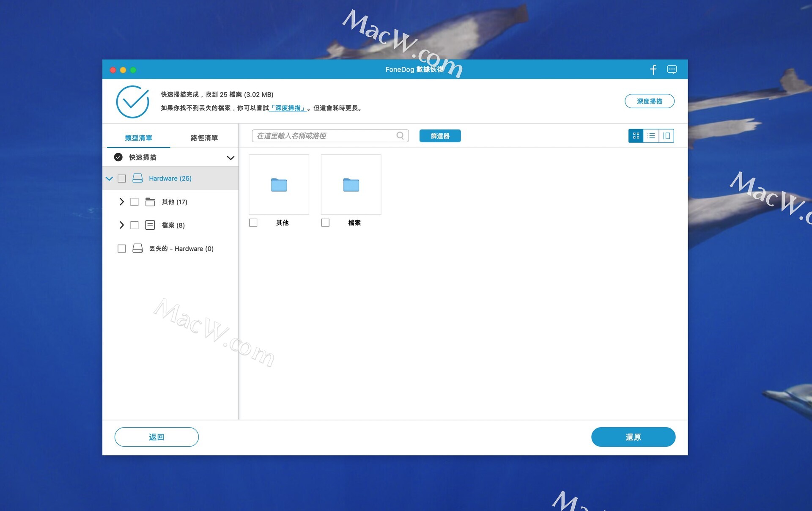This screenshot has height=511, width=812.
Task: Tick the 其他 (17) sidebar checkbox
Action: [x=134, y=202]
